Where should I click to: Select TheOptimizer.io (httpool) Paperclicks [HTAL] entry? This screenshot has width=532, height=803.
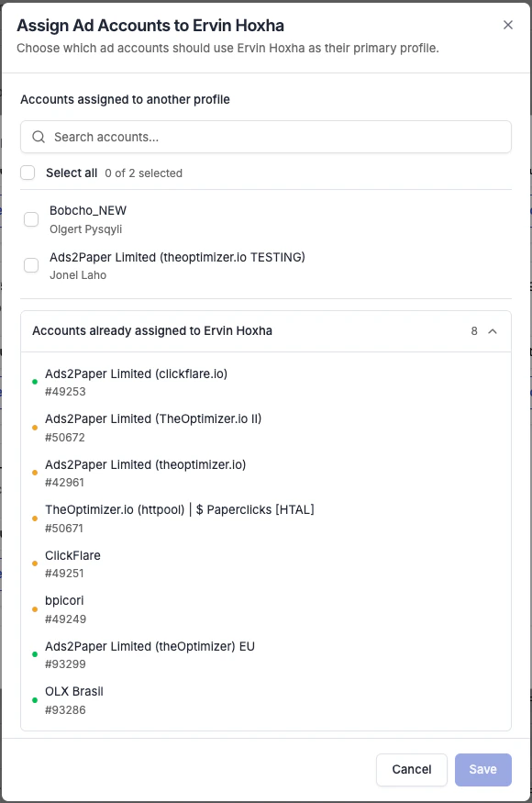[x=180, y=509]
